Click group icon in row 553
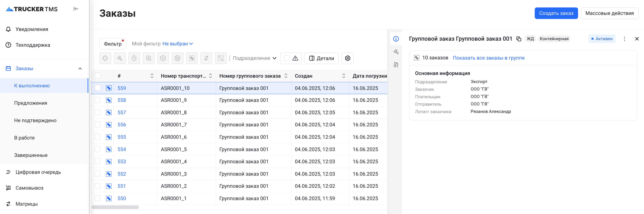This screenshot has width=644, height=214. tap(109, 161)
